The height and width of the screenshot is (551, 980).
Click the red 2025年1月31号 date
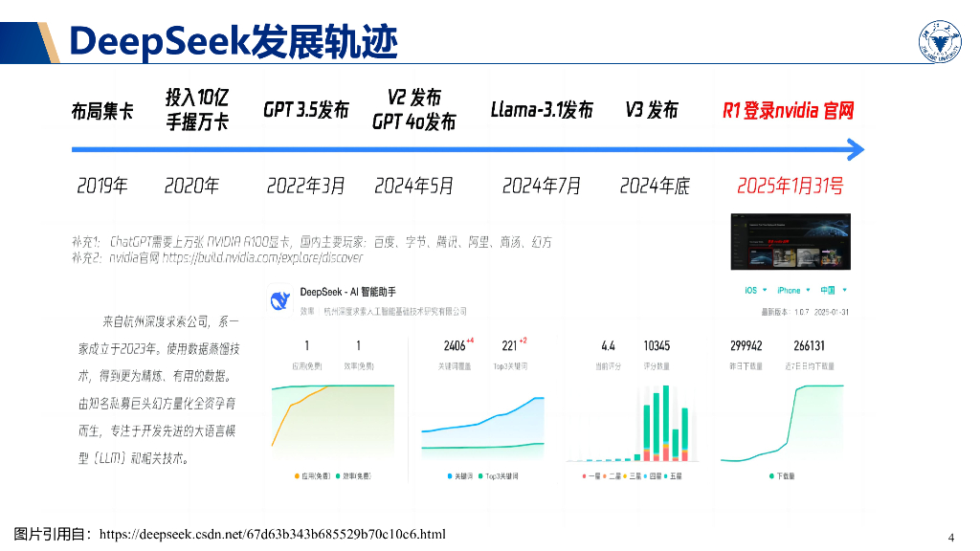790,186
